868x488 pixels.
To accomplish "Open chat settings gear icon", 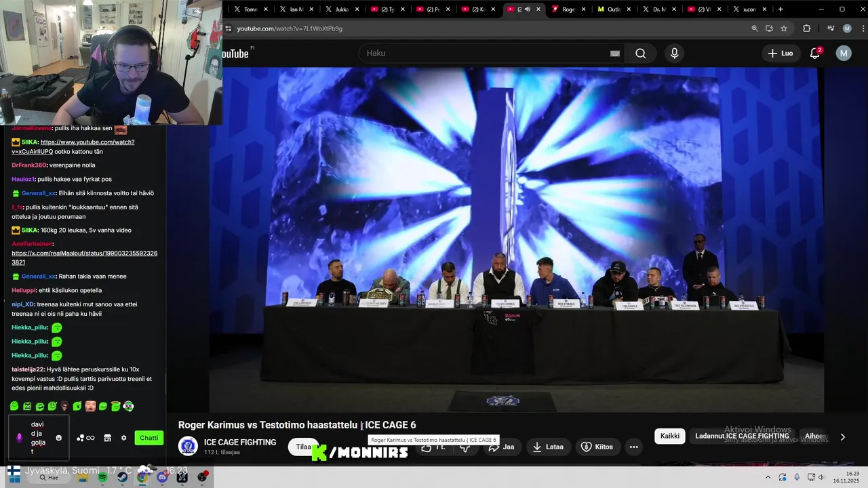I will coord(123,438).
